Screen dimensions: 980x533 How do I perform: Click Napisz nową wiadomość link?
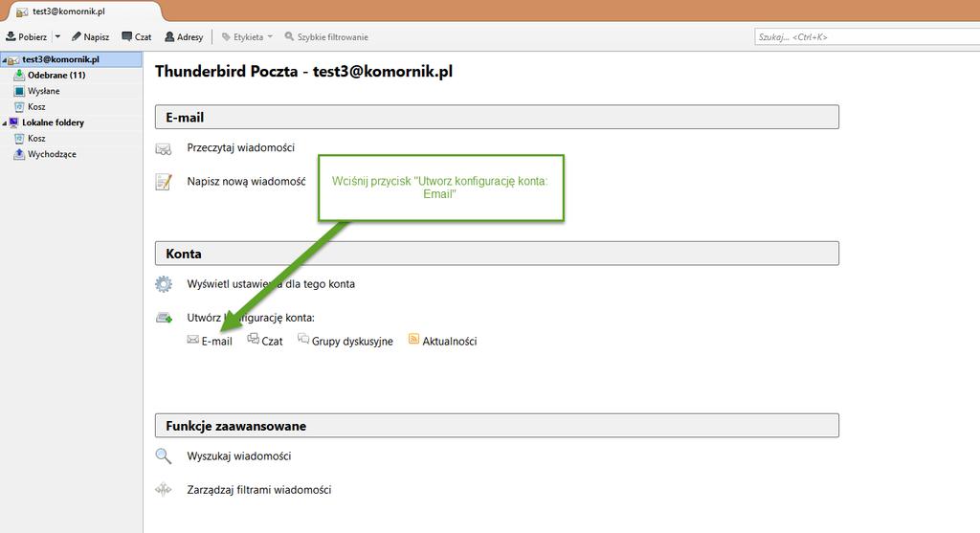(246, 181)
